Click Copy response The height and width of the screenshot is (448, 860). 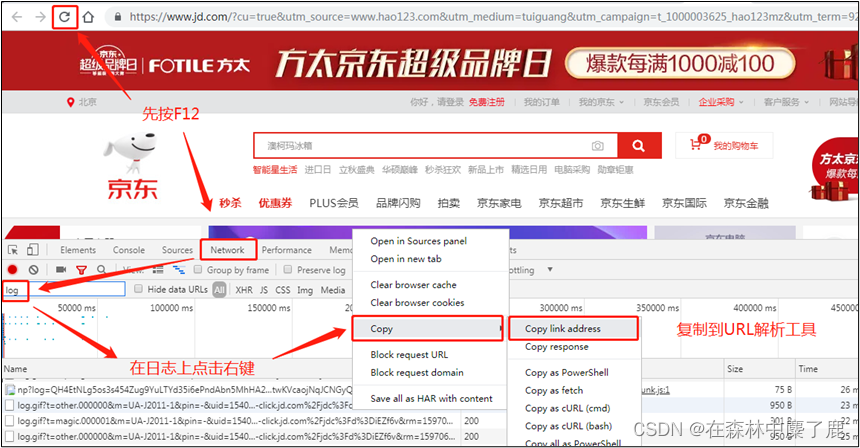tap(556, 347)
